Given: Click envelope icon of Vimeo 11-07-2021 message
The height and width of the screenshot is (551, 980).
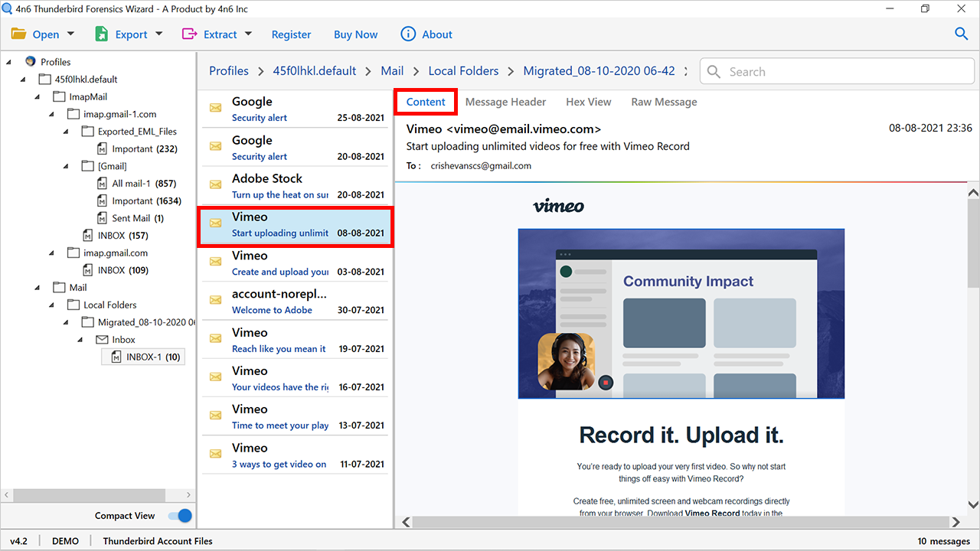Looking at the screenshot, I should point(216,455).
